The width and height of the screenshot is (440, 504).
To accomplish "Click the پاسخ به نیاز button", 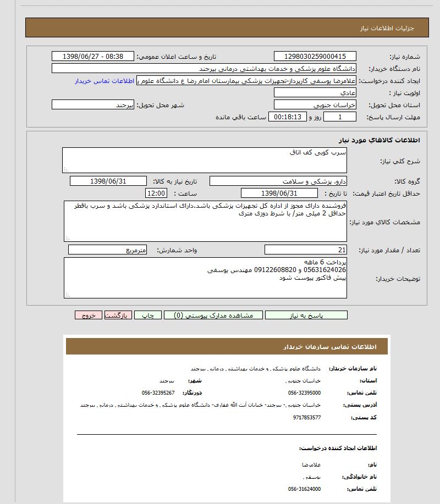I will point(306,315).
